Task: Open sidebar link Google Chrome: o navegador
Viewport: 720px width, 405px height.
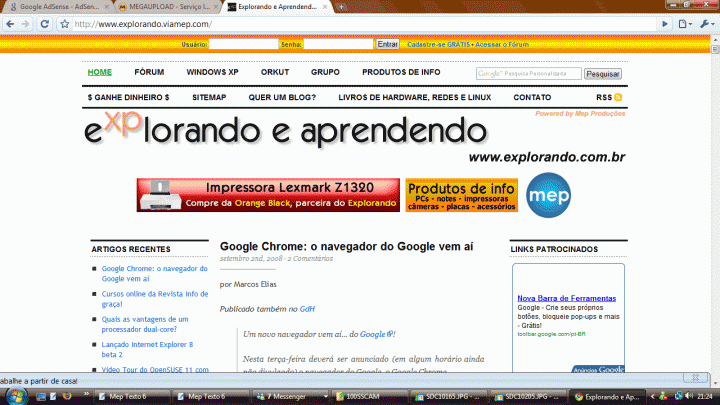Action: point(154,274)
